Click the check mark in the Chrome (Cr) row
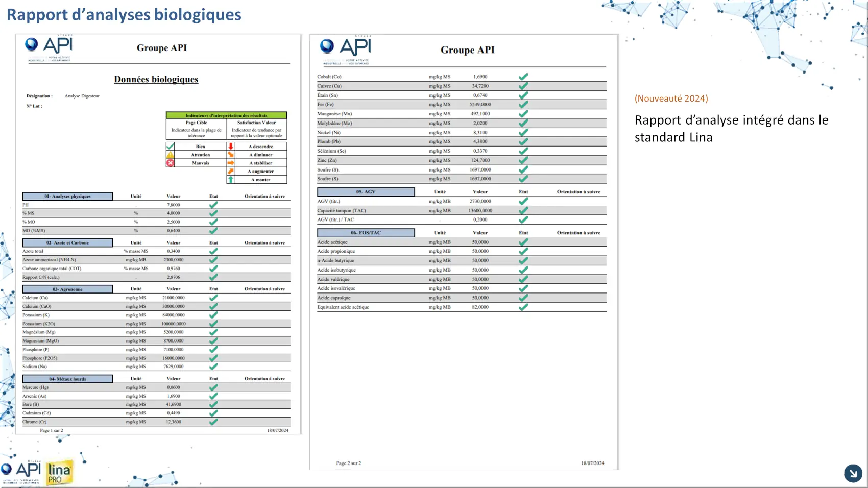Viewport: 868px width, 488px height. point(213,422)
